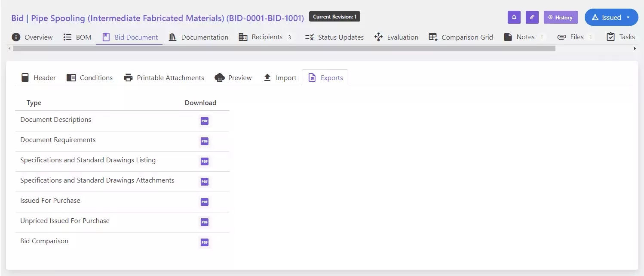Switch to the Documentation tab
The image size is (644, 276).
click(x=199, y=37)
